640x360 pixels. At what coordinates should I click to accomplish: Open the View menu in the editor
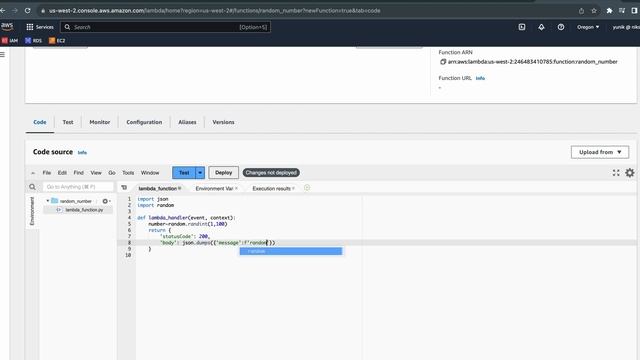pyautogui.click(x=96, y=173)
